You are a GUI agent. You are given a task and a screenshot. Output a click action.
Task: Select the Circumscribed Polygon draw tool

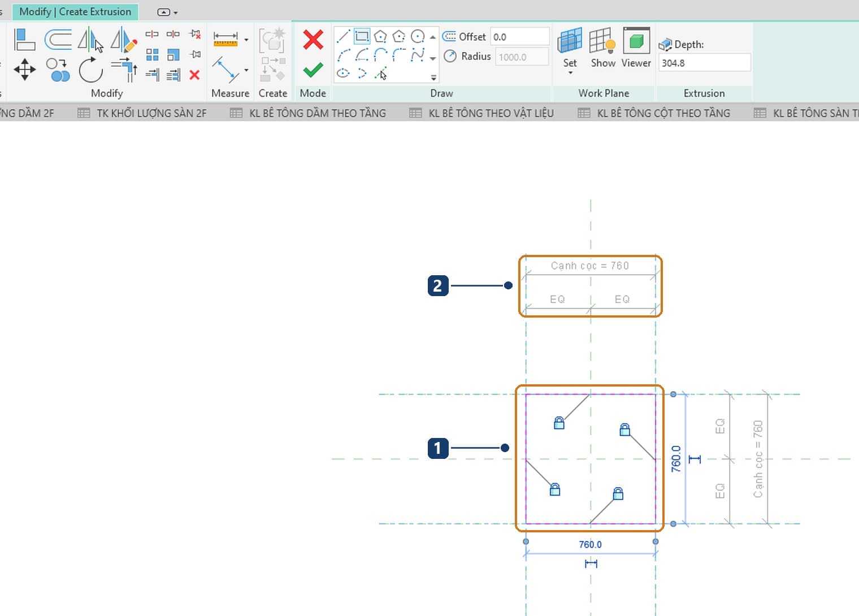[399, 37]
